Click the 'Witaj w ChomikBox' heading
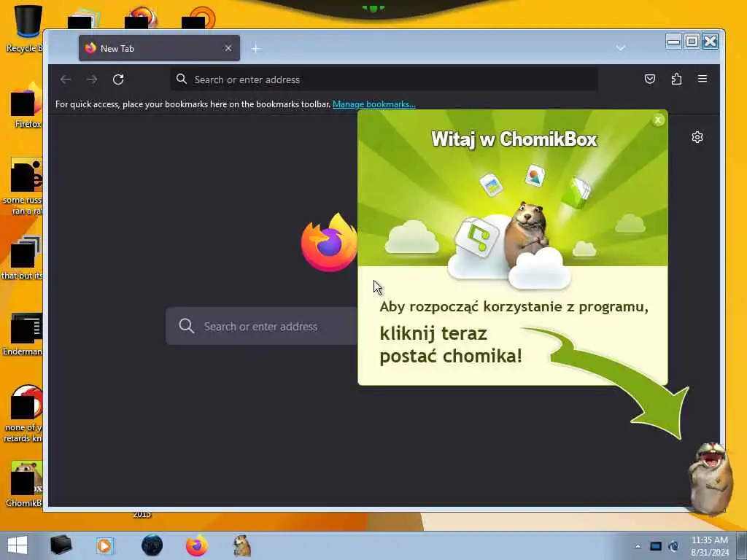 [514, 139]
